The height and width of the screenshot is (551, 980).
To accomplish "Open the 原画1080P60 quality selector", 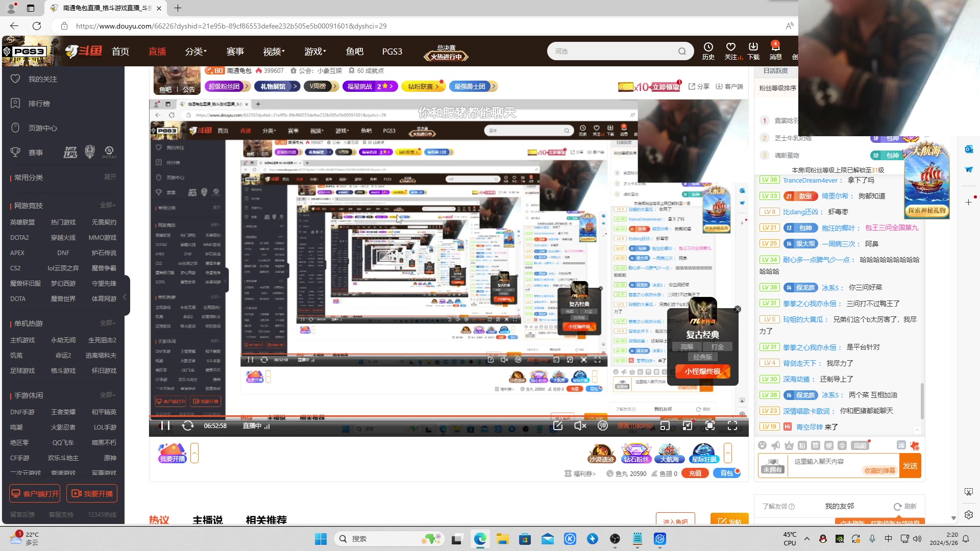I will pyautogui.click(x=635, y=427).
